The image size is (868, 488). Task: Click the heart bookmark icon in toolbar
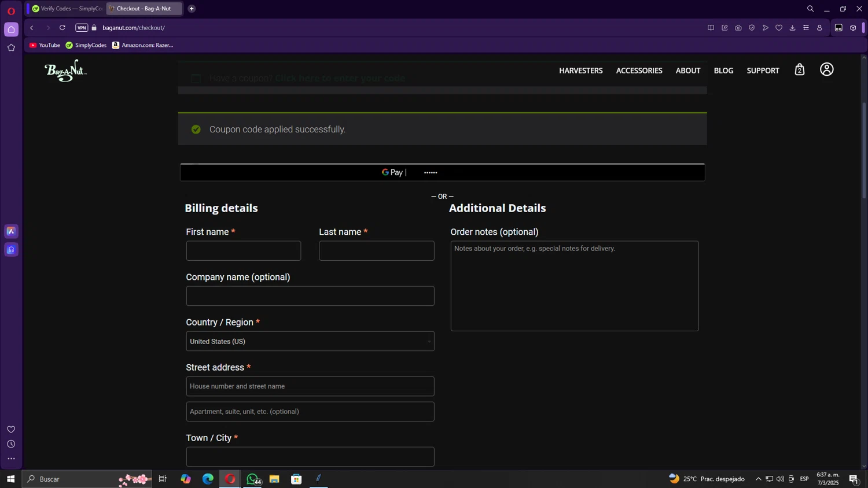[779, 28]
